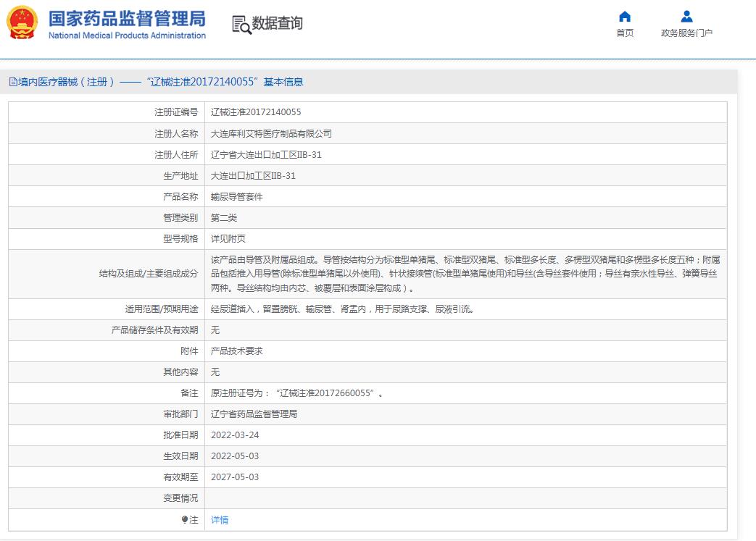Select the 注册人住所 label
This screenshot has height=541, width=756.
pyautogui.click(x=176, y=155)
